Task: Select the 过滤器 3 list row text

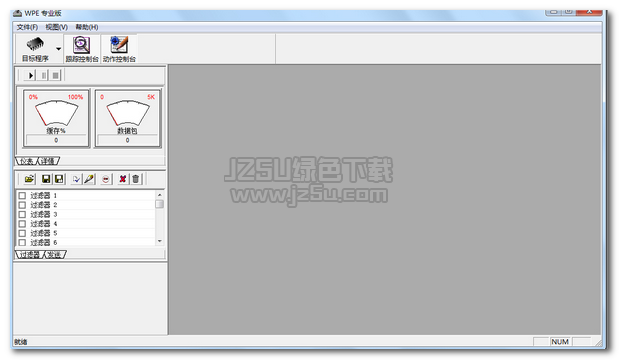Action: [44, 214]
